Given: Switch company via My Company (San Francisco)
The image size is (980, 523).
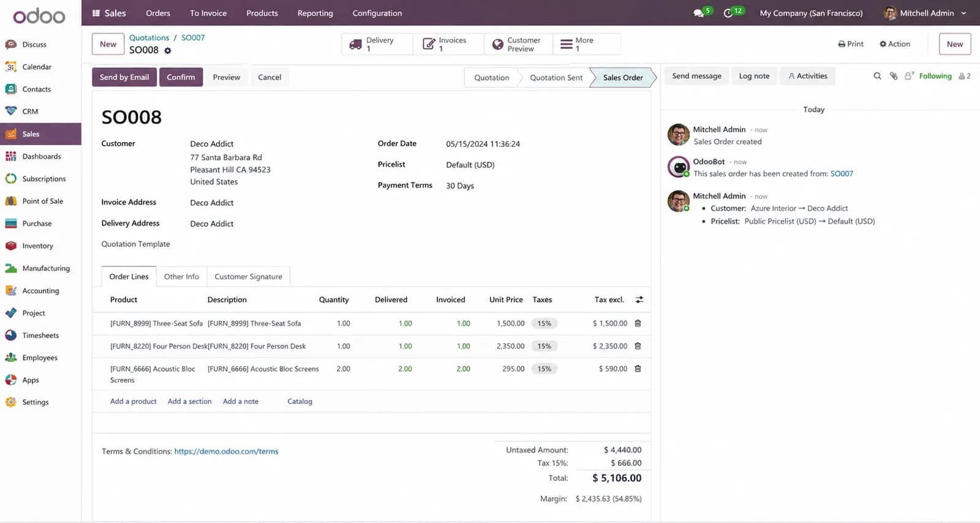Looking at the screenshot, I should [811, 13].
